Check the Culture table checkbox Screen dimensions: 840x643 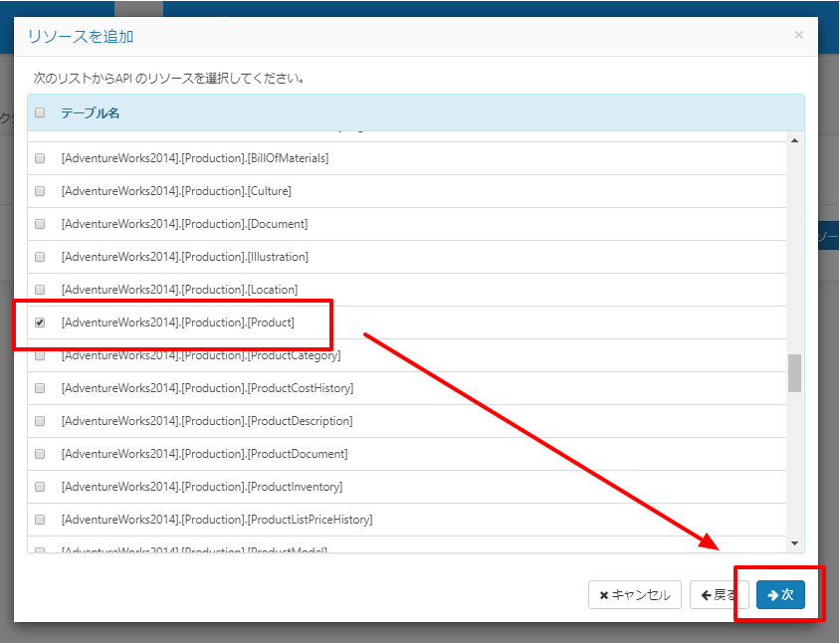tap(40, 191)
